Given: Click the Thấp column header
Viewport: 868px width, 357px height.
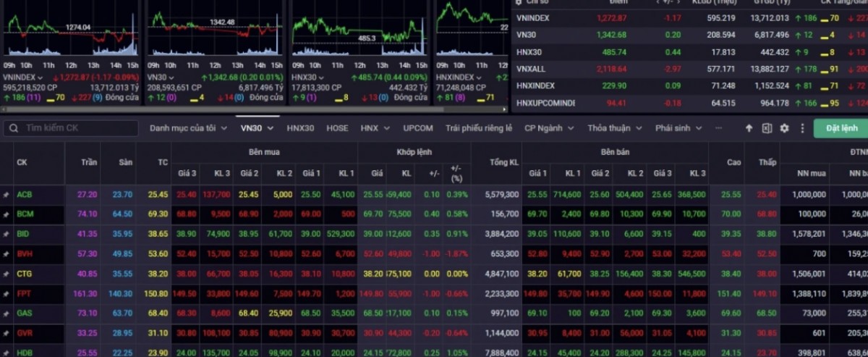Looking at the screenshot, I should point(767,162).
